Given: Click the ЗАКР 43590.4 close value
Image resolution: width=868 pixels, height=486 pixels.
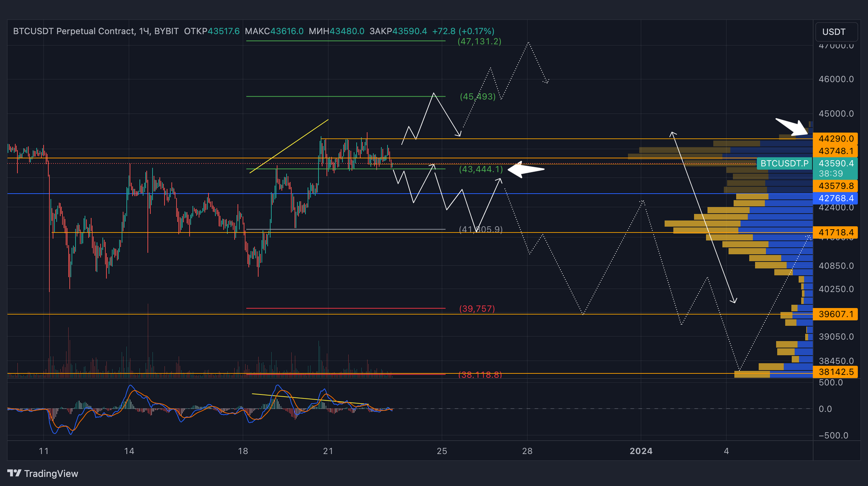Looking at the screenshot, I should (x=398, y=31).
